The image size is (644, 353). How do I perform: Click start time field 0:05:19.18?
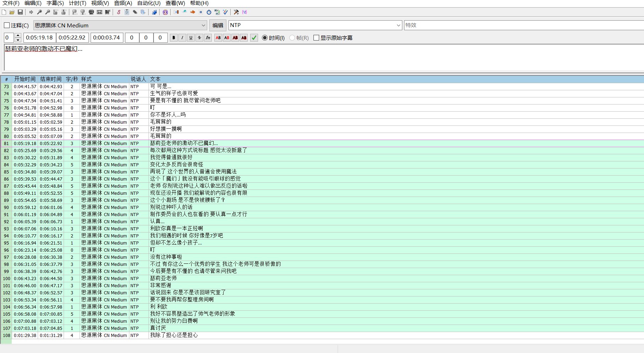pyautogui.click(x=39, y=38)
